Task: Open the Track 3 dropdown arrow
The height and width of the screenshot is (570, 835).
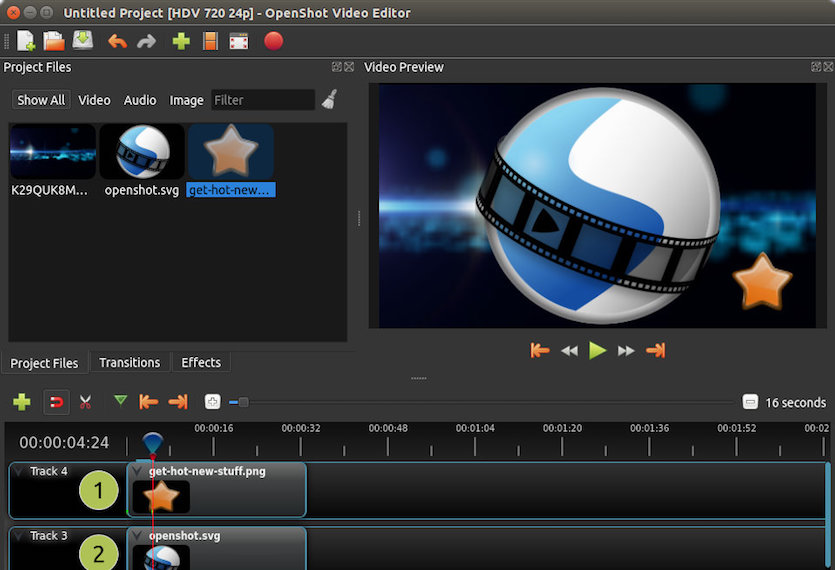Action: pyautogui.click(x=19, y=536)
